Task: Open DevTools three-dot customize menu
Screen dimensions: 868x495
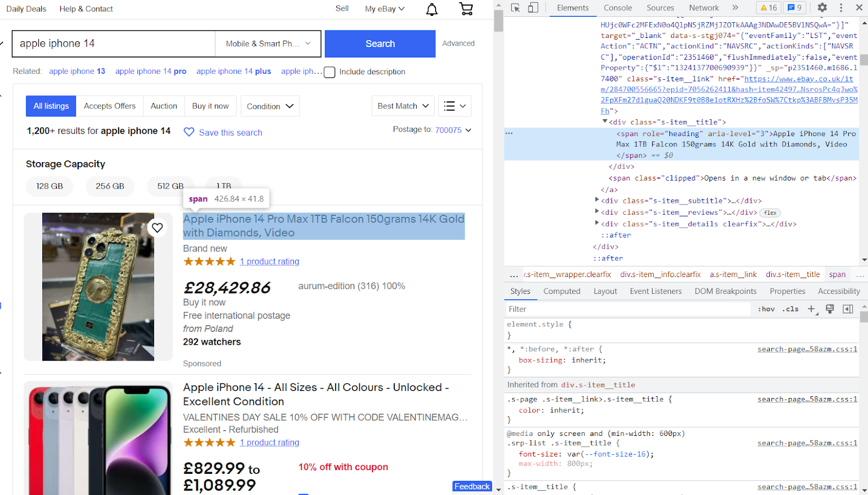Action: 841,8
